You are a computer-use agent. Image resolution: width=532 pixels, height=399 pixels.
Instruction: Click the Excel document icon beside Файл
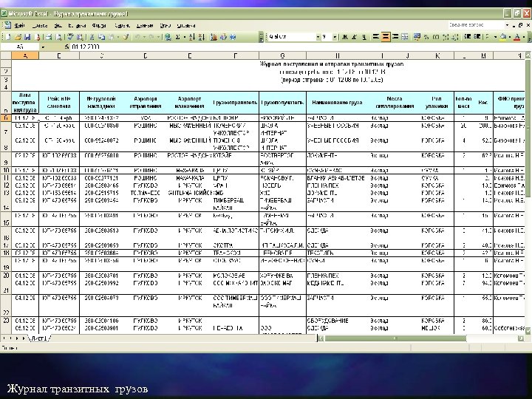tap(7, 25)
